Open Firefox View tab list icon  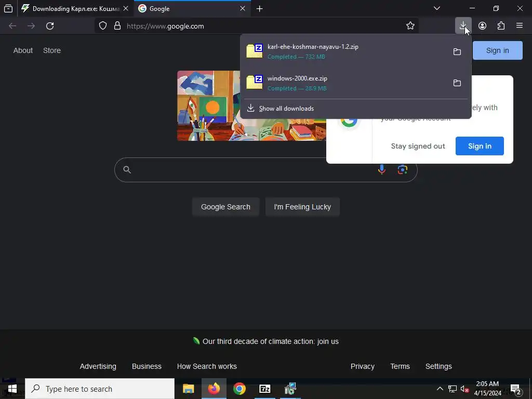coord(8,8)
